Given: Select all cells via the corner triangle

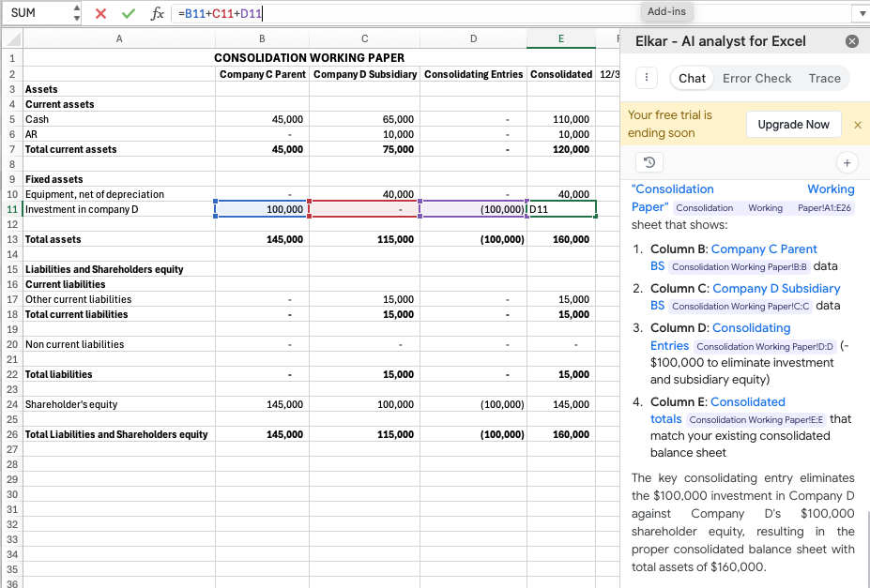Looking at the screenshot, I should click(x=11, y=38).
